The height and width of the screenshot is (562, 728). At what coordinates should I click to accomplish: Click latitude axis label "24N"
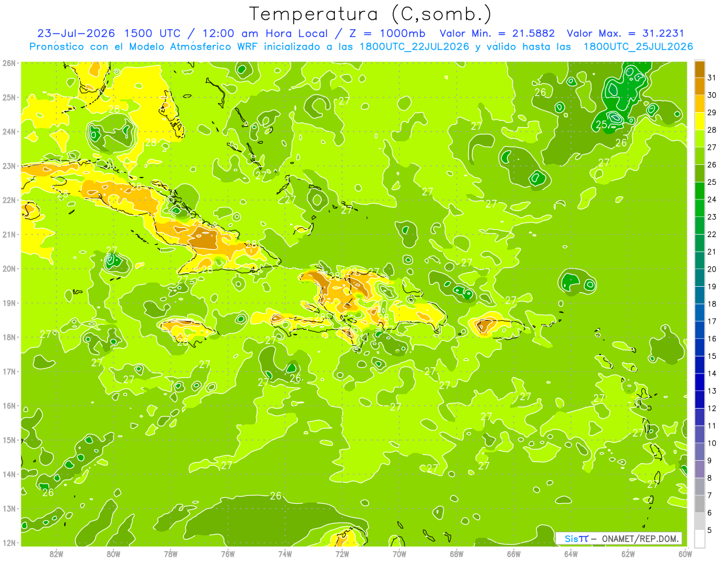[x=9, y=132]
